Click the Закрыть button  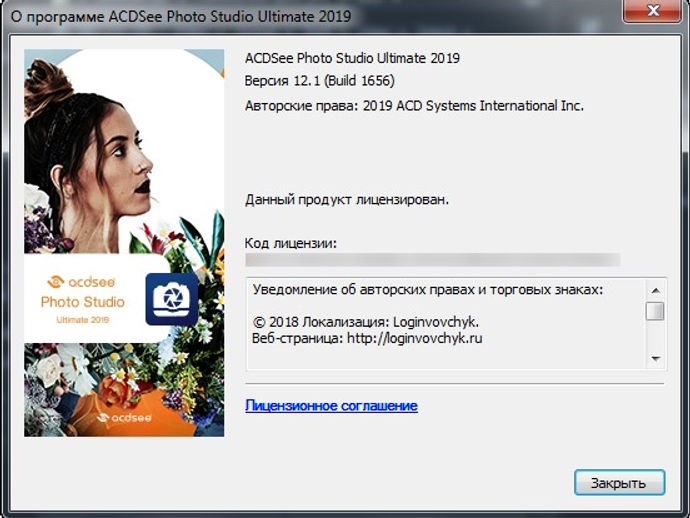(619, 482)
